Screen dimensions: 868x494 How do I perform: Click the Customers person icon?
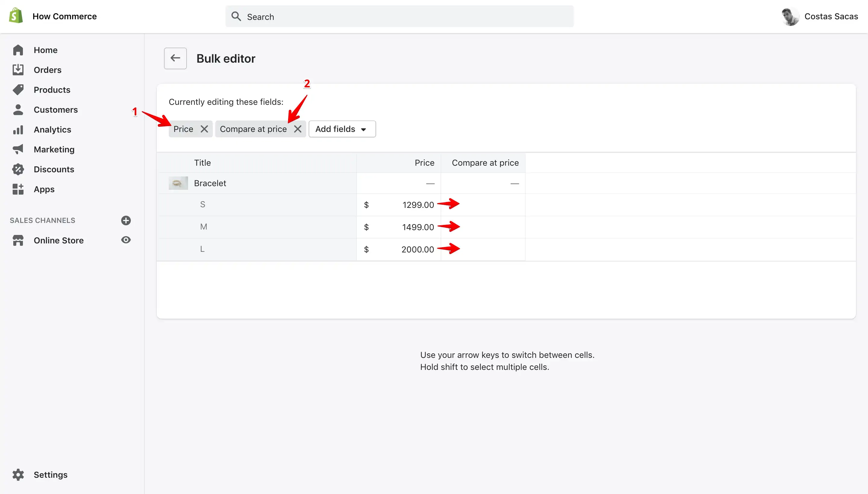coord(18,110)
